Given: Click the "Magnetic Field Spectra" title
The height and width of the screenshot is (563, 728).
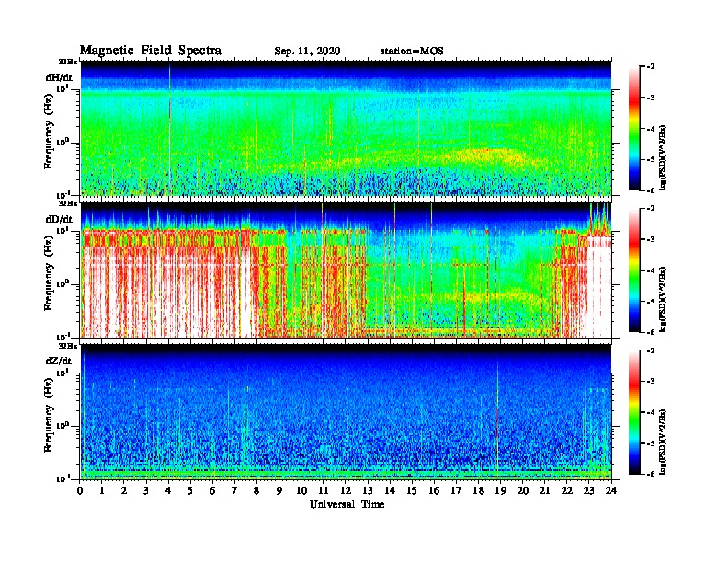Looking at the screenshot, I should click(151, 51).
